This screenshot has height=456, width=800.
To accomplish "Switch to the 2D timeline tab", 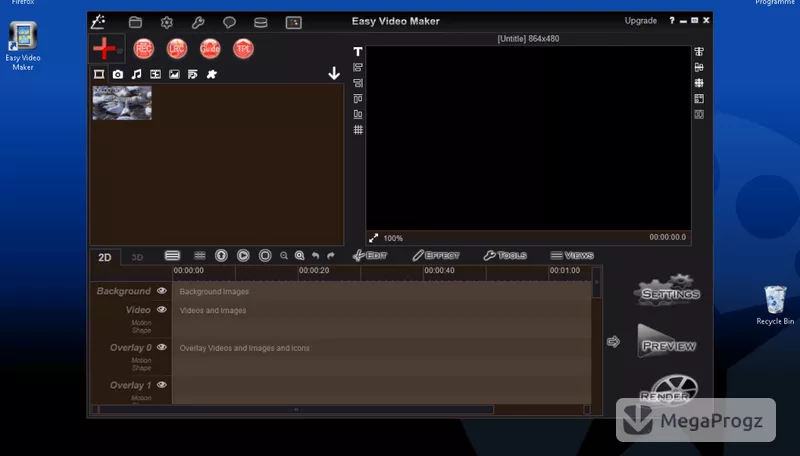I will coord(105,257).
